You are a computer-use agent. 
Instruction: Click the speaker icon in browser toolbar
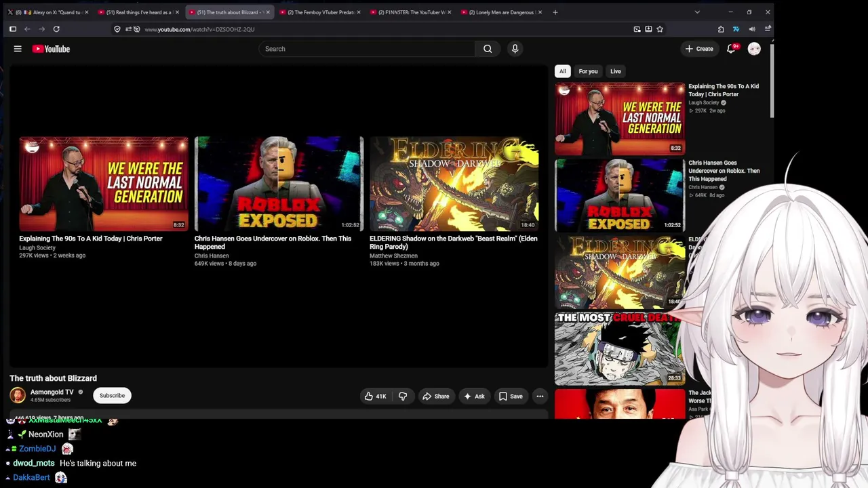(752, 29)
